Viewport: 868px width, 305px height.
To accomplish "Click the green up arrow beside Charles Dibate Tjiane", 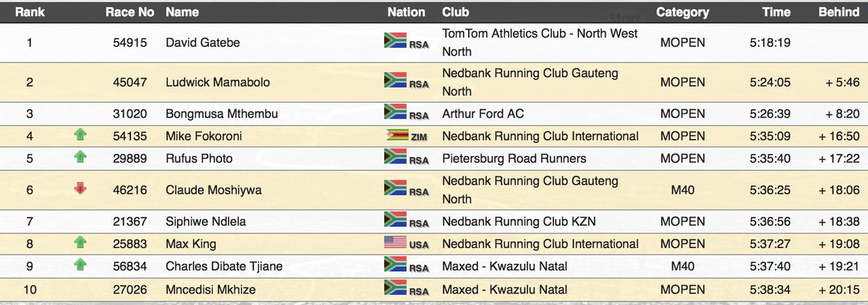I will pos(80,265).
